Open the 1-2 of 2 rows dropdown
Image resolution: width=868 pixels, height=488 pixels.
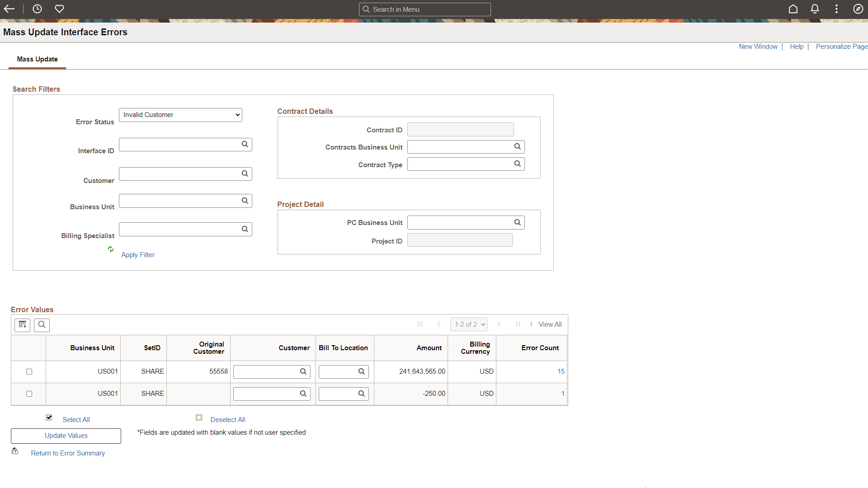tap(469, 324)
